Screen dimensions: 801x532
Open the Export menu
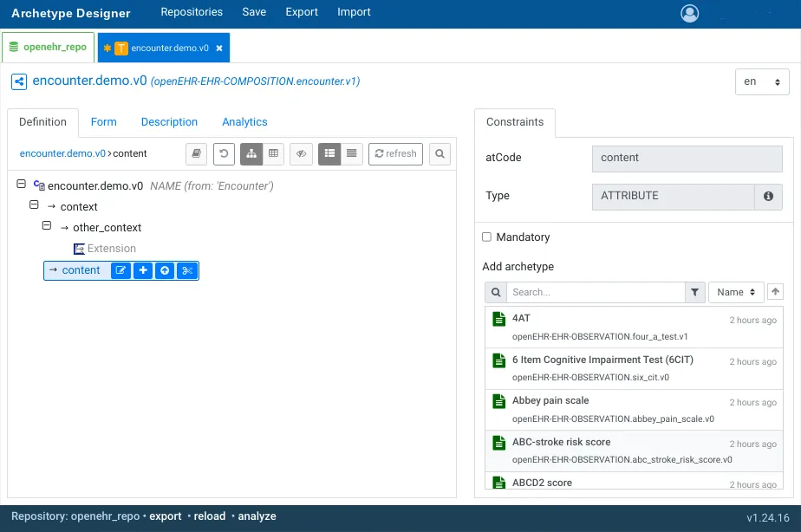click(x=302, y=12)
